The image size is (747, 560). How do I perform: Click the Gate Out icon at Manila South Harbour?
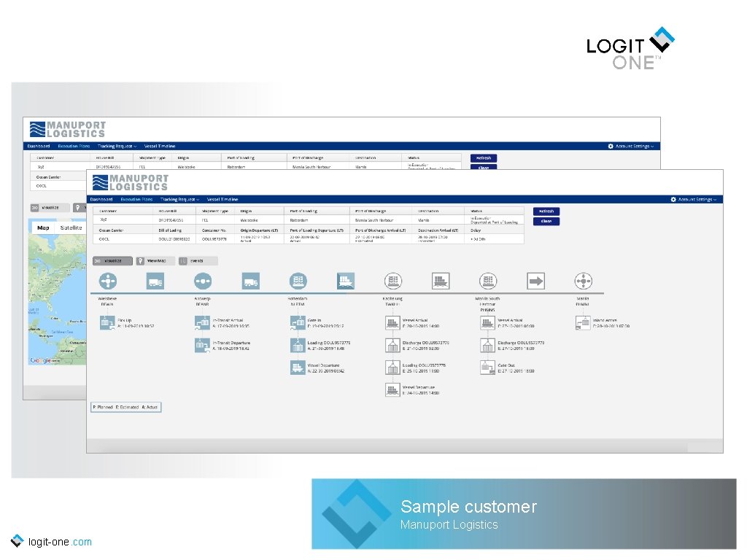(x=487, y=366)
